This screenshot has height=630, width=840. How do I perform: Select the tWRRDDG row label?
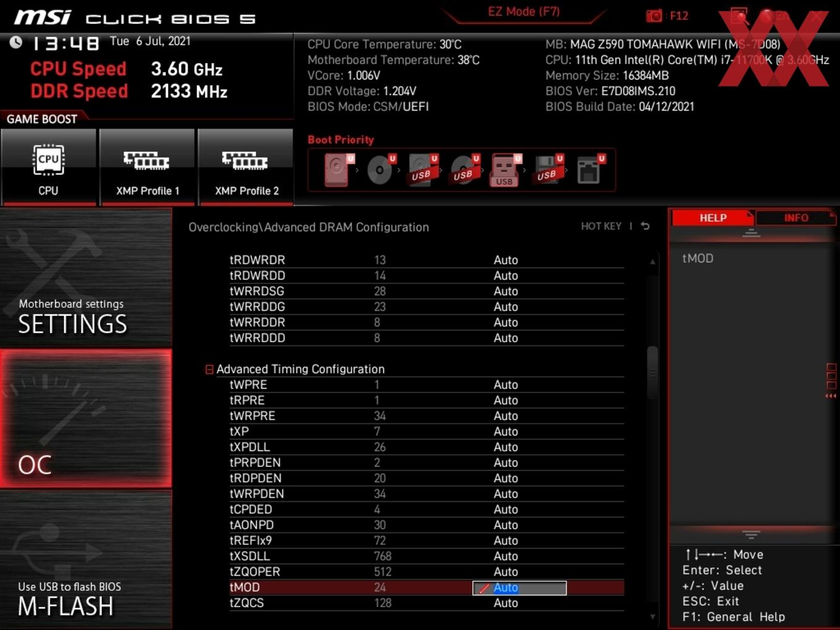(258, 307)
